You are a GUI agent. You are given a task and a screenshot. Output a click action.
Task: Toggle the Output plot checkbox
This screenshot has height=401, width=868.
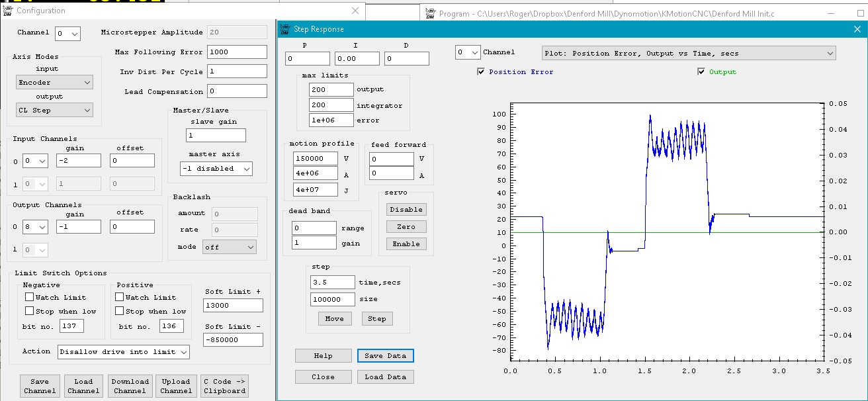click(701, 72)
